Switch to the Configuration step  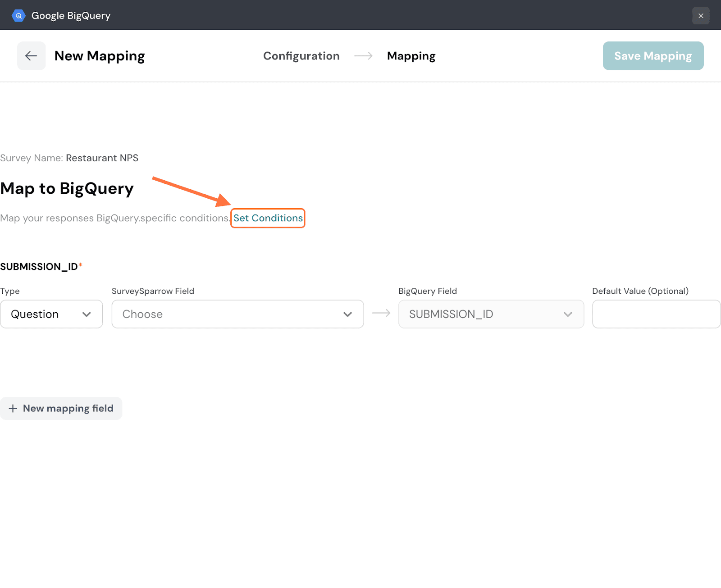click(x=301, y=56)
